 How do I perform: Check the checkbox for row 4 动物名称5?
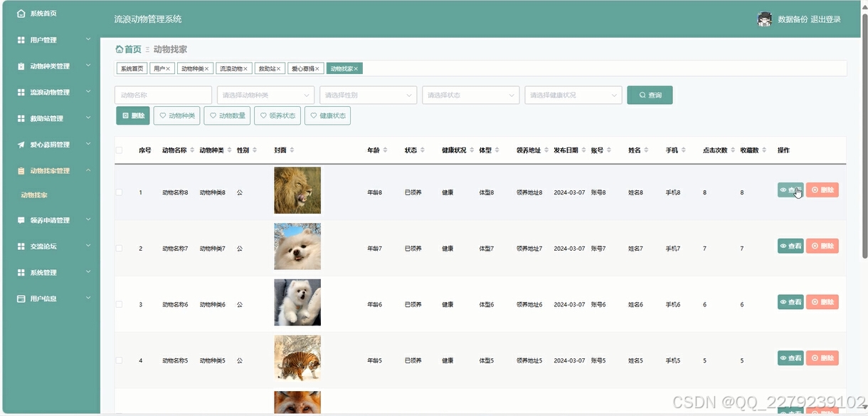(120, 360)
